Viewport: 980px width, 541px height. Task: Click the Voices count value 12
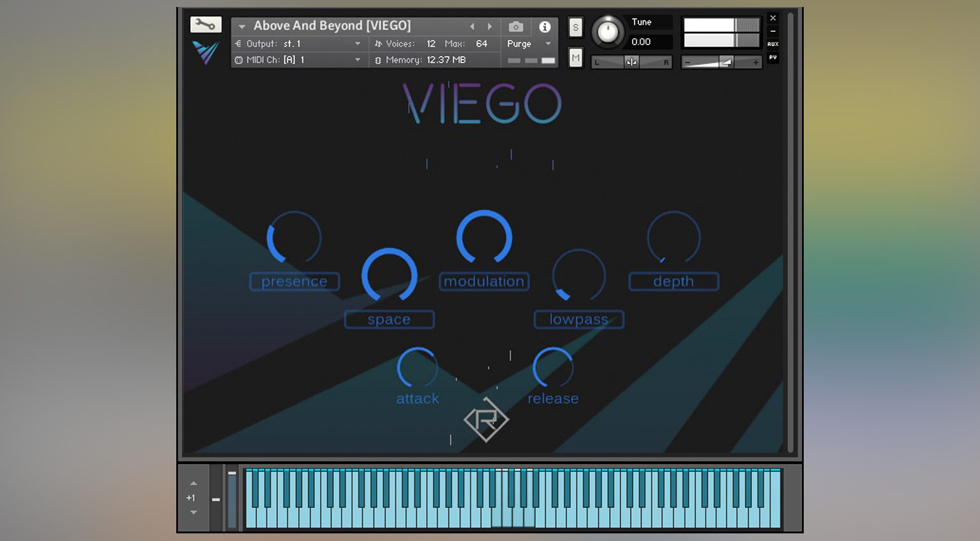(x=431, y=43)
